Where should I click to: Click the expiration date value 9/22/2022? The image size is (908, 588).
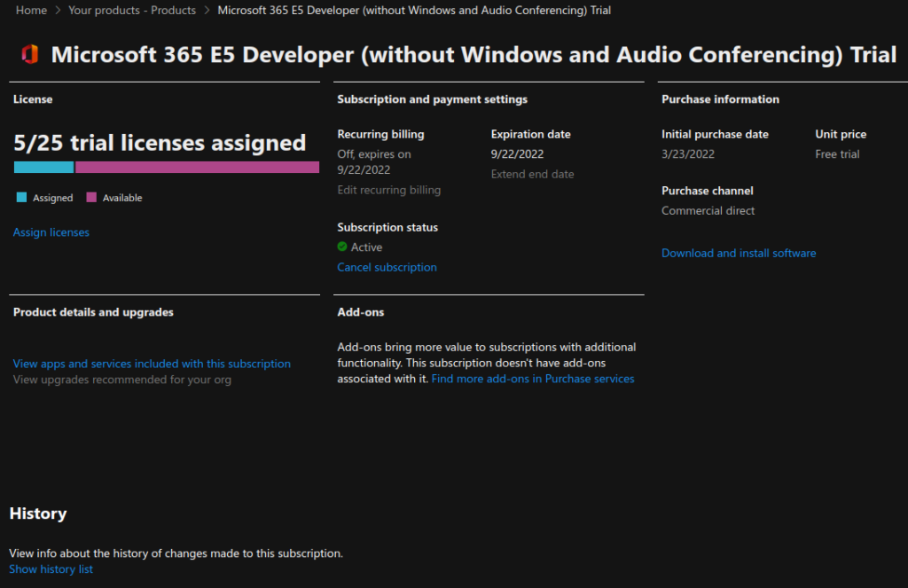tap(517, 154)
